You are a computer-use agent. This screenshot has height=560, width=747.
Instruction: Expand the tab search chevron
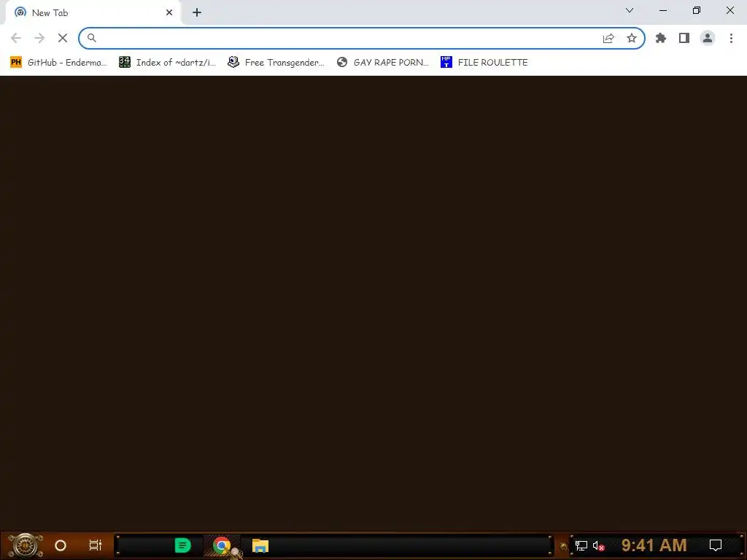click(630, 10)
